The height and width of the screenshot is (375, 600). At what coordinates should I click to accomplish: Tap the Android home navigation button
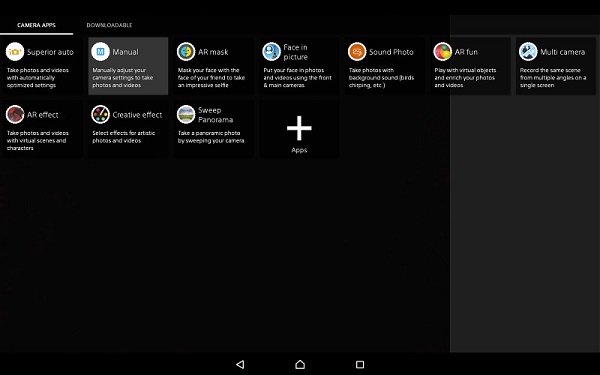(x=300, y=364)
